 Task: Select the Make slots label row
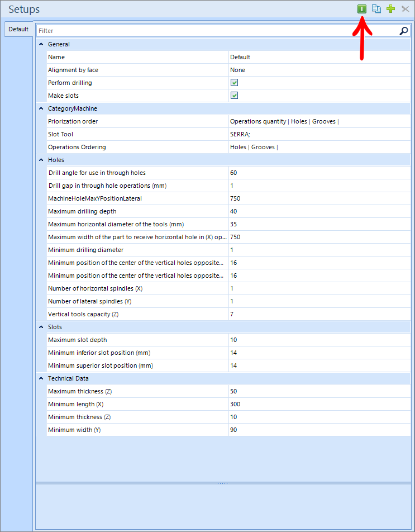coord(137,96)
